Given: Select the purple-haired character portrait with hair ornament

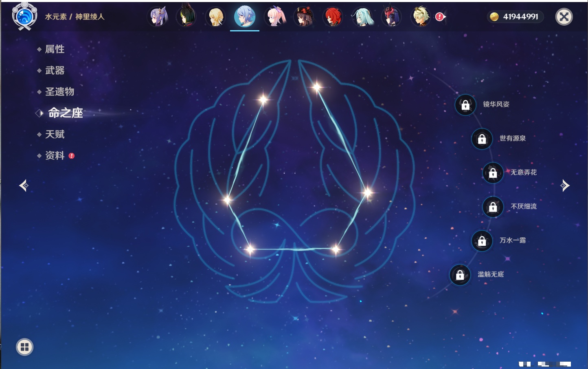Looking at the screenshot, I should (x=158, y=17).
